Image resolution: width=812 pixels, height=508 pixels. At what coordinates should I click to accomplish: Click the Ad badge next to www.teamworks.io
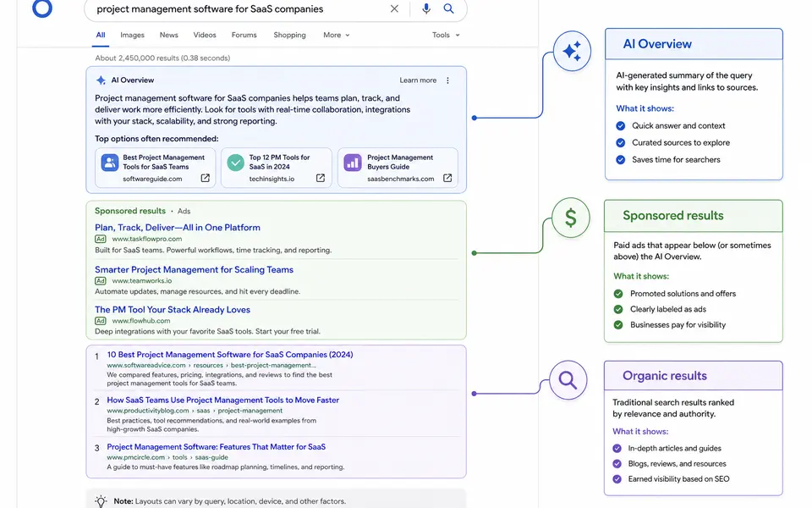click(x=101, y=281)
